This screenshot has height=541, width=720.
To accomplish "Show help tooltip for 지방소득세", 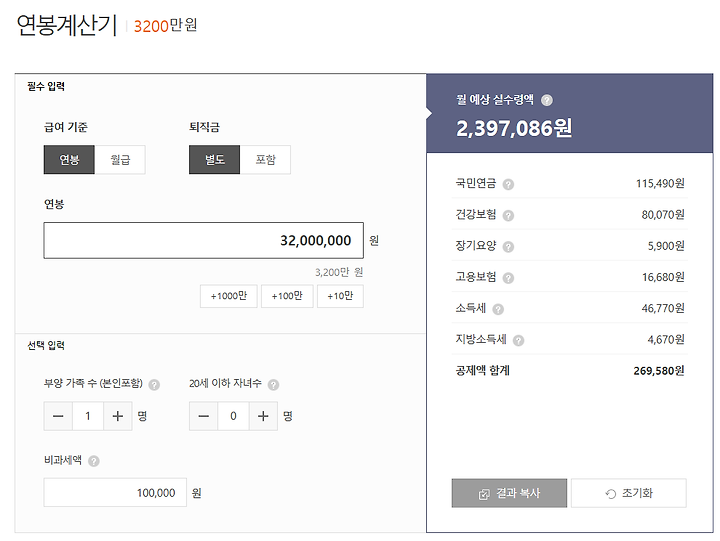I will coord(518,340).
